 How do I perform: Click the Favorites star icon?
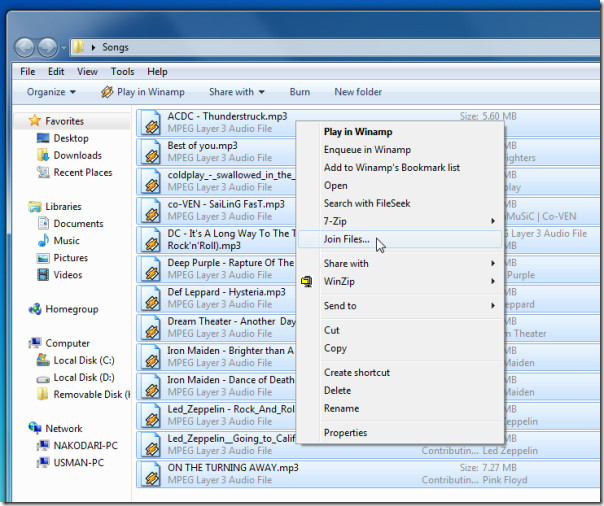coord(35,121)
